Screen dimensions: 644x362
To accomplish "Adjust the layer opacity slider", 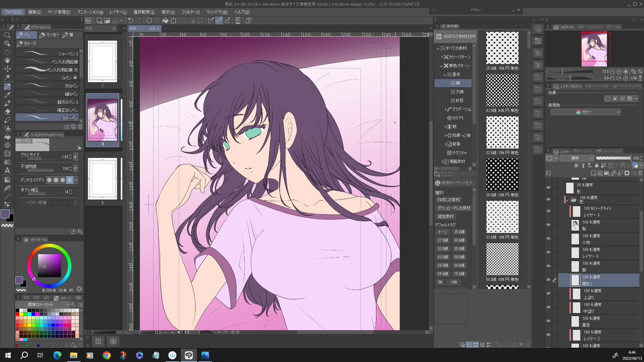I will coord(613,158).
